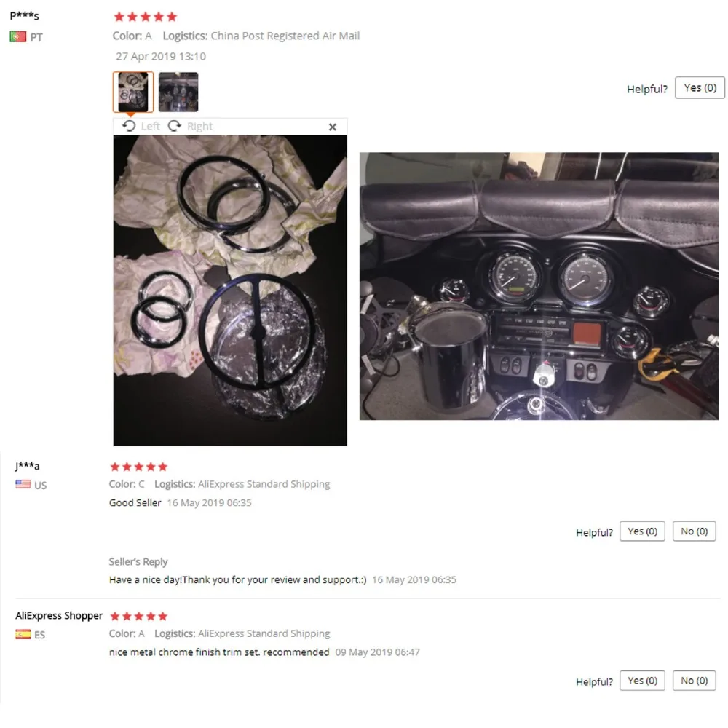Viewport: 728px width, 728px height.
Task: Click the US flag icon
Action: coord(23,484)
